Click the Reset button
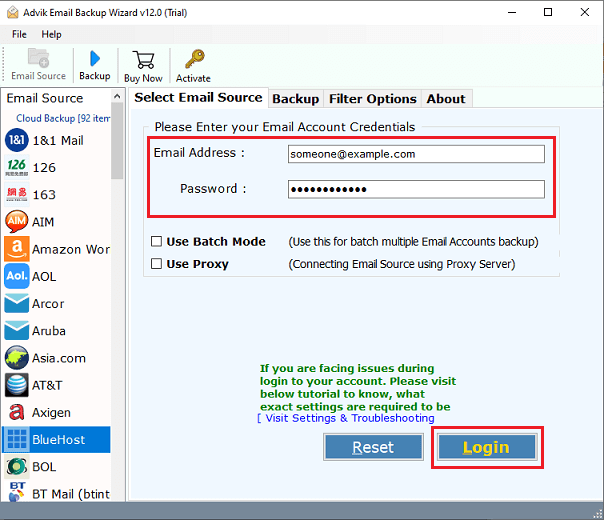This screenshot has height=520, width=604. [x=373, y=448]
